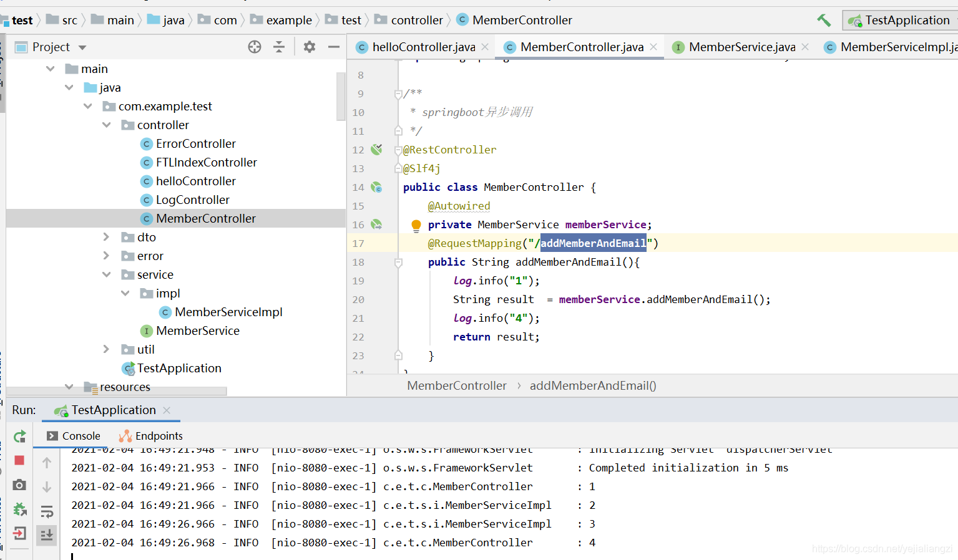Toggle scroll to end of console
The height and width of the screenshot is (560, 958).
(47, 535)
